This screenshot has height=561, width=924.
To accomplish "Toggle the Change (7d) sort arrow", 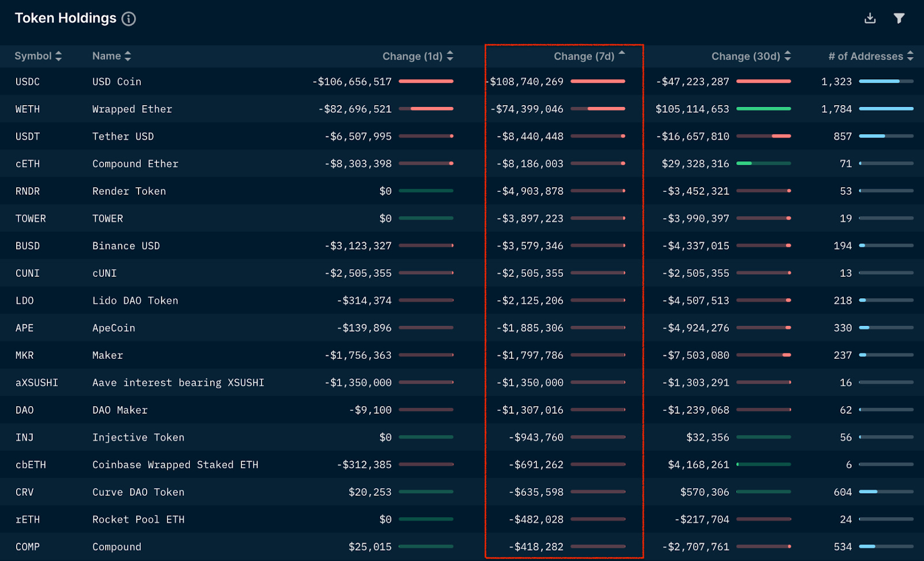I will [622, 53].
